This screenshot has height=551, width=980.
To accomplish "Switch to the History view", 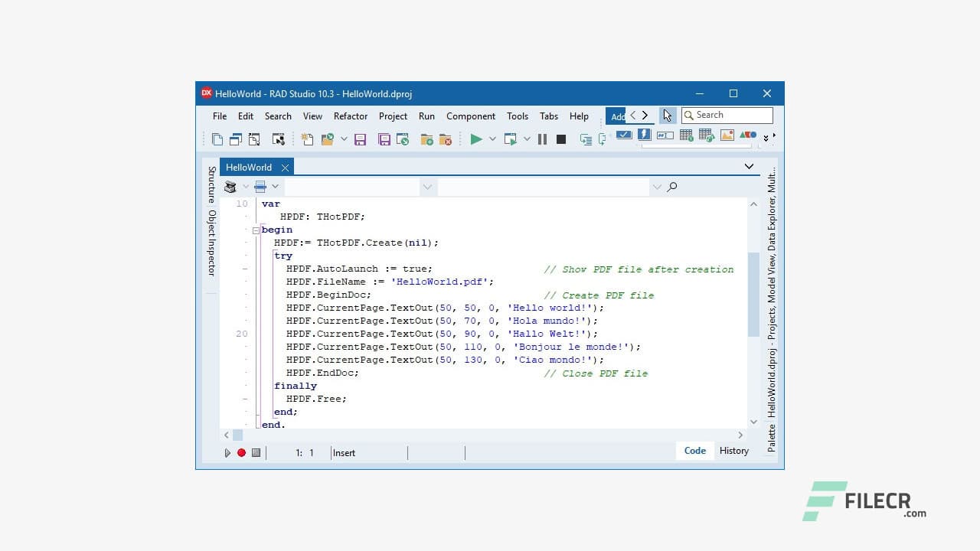I will pyautogui.click(x=733, y=451).
